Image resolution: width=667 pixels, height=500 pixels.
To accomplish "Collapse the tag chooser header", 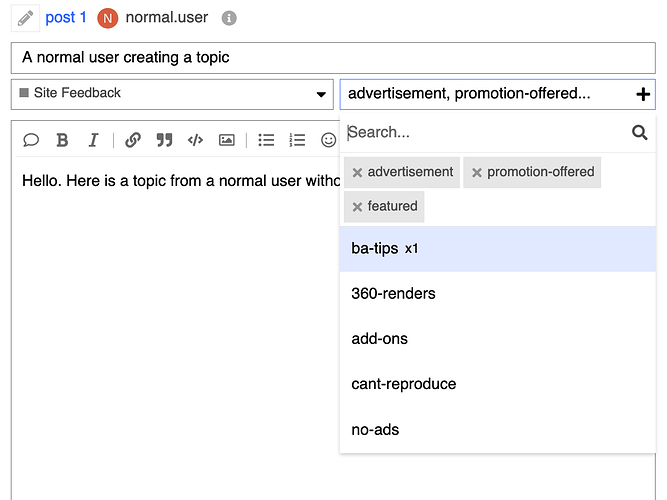I will [x=497, y=94].
